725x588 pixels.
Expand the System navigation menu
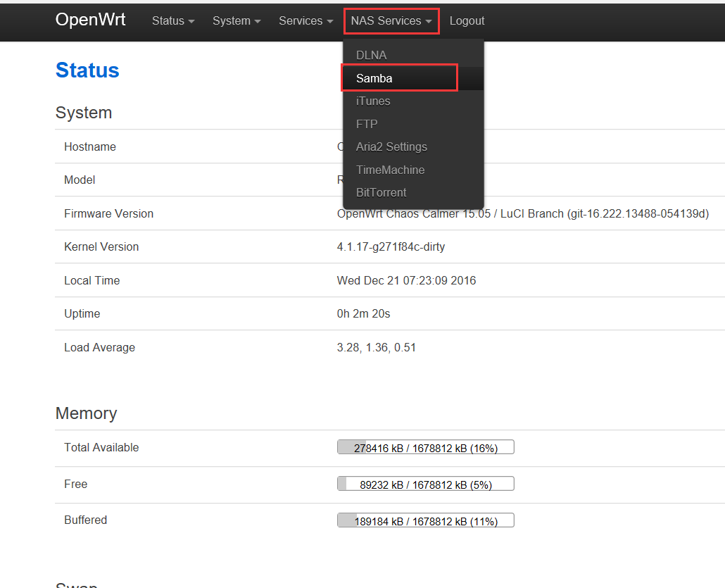click(x=237, y=21)
